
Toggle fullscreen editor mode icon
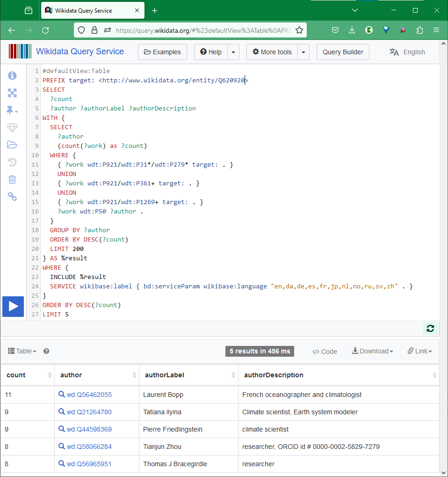click(12, 93)
